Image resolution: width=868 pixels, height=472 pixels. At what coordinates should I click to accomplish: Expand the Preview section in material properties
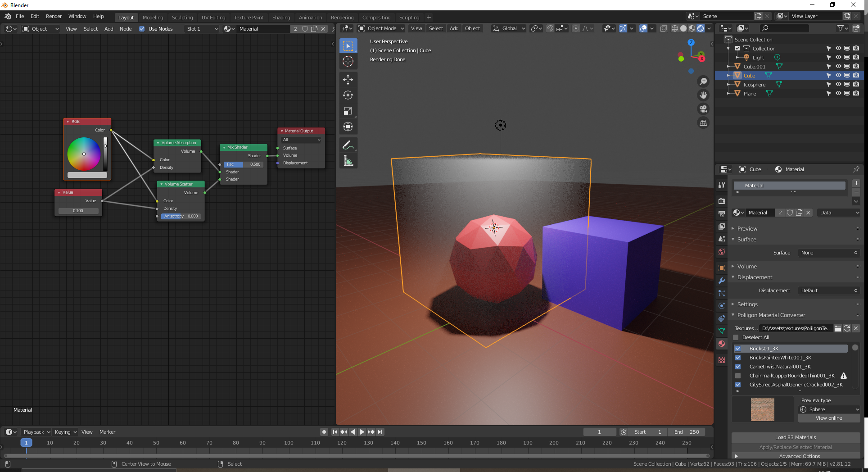pos(747,228)
